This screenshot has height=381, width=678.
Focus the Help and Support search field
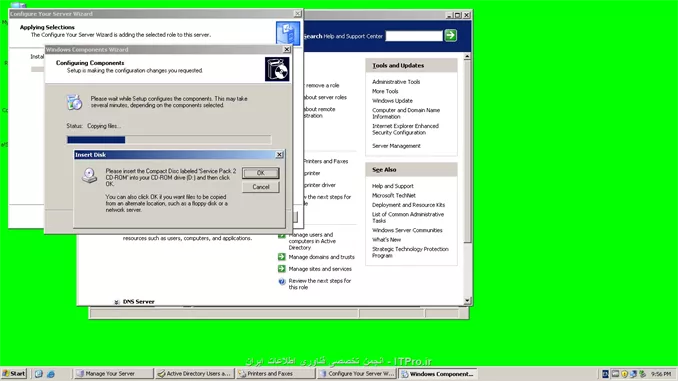pos(414,36)
